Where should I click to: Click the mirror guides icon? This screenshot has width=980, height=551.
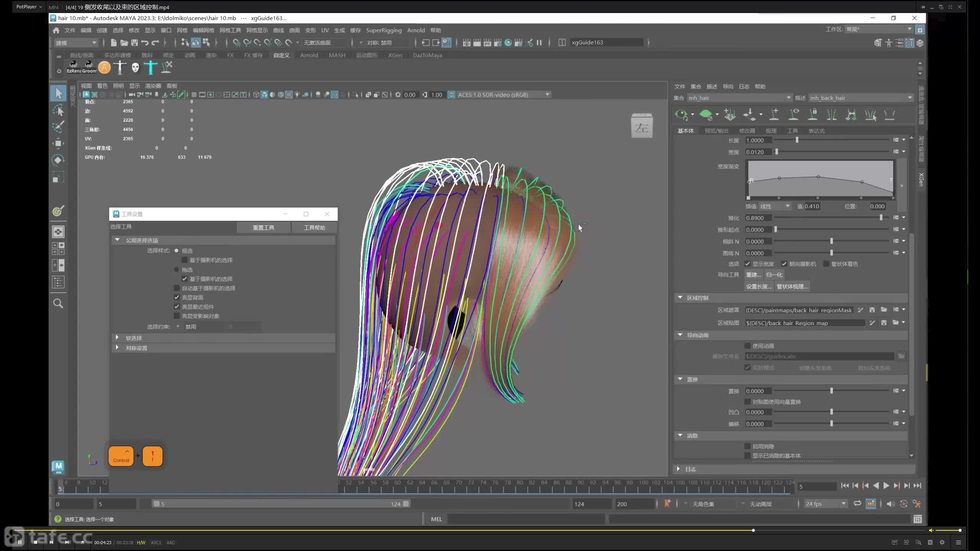click(x=832, y=114)
